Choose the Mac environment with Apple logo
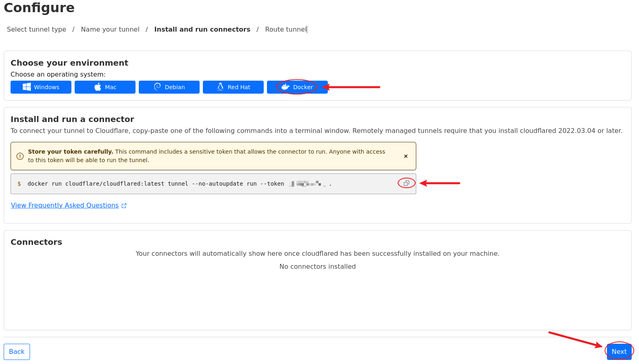The image size is (639, 364). point(105,87)
